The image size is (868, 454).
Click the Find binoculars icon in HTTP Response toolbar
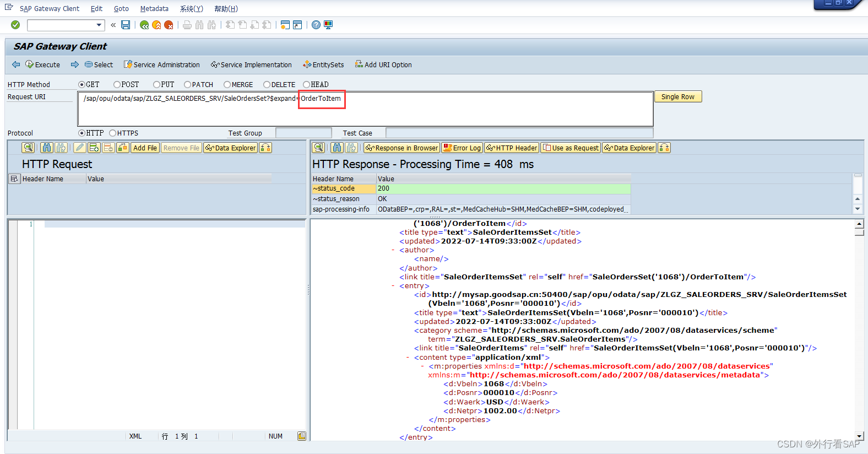pos(337,148)
